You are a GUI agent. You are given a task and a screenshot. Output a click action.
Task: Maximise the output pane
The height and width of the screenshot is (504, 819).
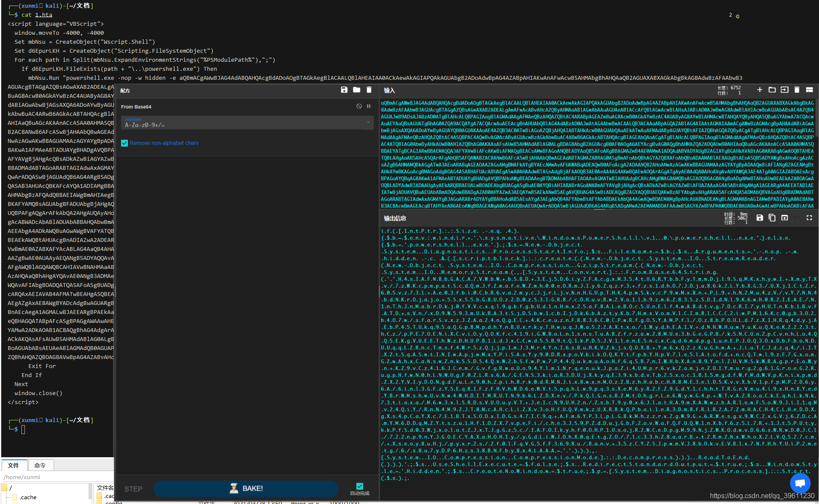tap(809, 218)
